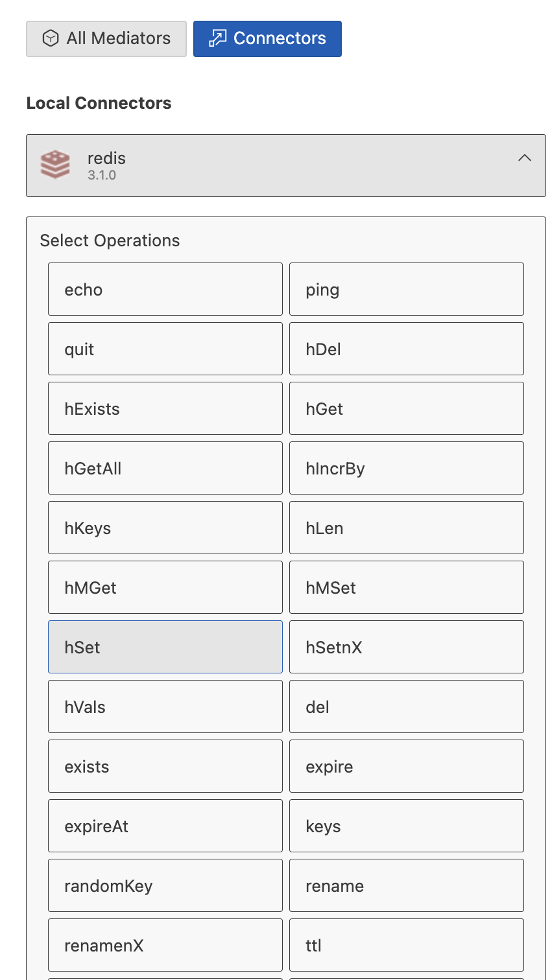Image resolution: width=550 pixels, height=980 pixels.
Task: Select the hSetnX operation
Action: pyautogui.click(x=407, y=647)
